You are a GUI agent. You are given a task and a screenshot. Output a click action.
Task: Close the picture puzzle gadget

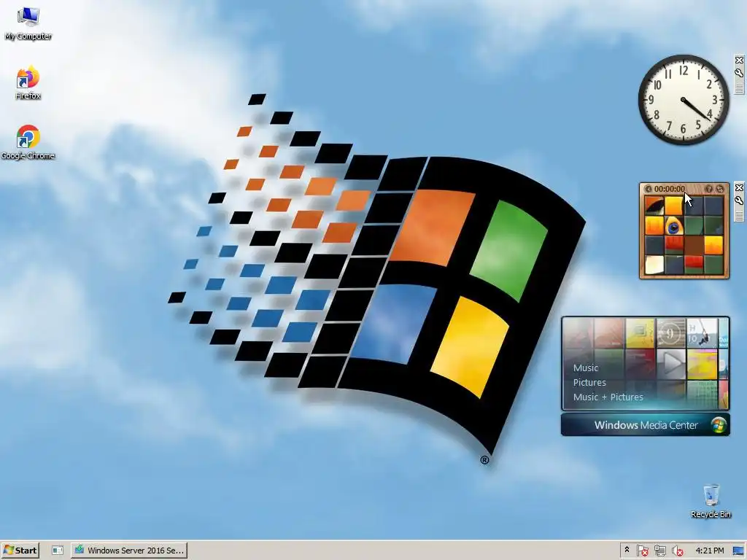(x=739, y=187)
